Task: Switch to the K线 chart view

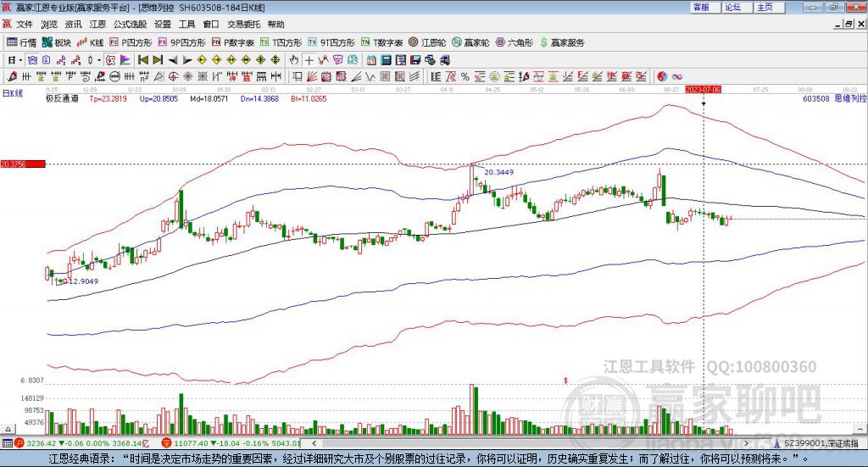Action: pyautogui.click(x=91, y=42)
